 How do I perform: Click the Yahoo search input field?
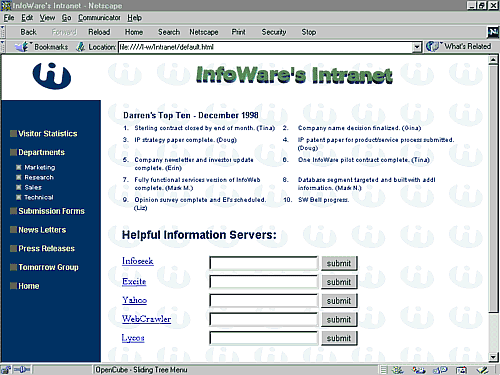264,300
